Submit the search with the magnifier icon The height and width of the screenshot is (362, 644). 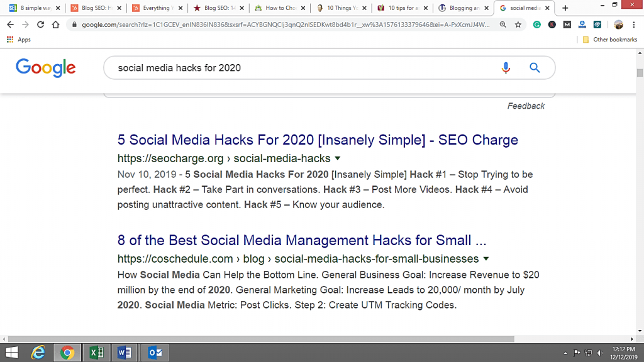535,68
